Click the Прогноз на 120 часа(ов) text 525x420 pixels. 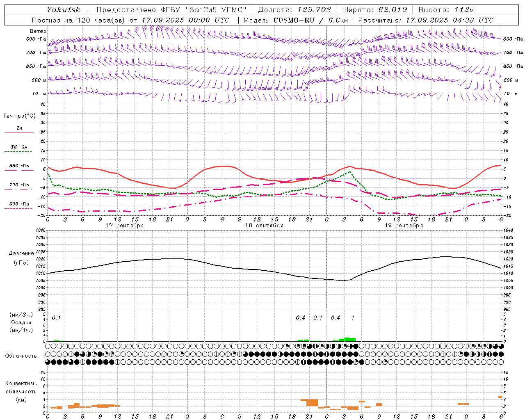pyautogui.click(x=79, y=20)
